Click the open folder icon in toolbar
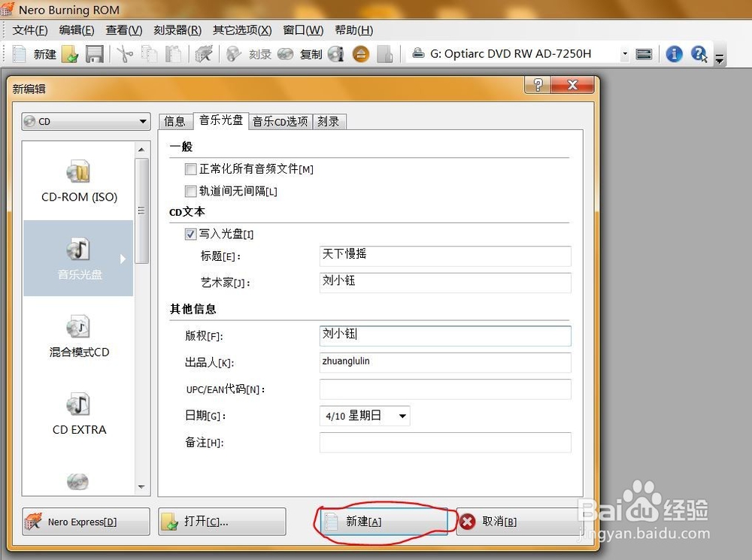Image resolution: width=752 pixels, height=560 pixels. click(70, 53)
